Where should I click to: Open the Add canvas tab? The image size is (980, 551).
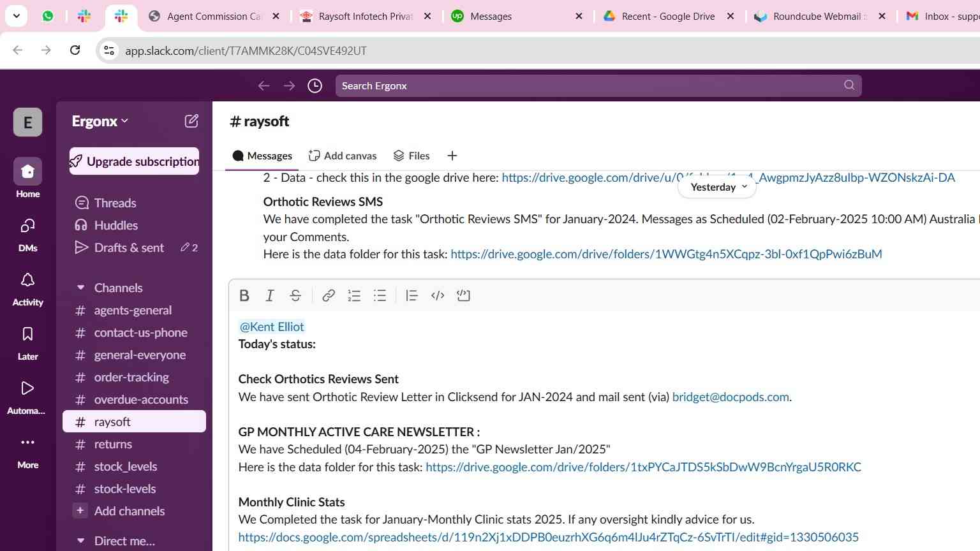[x=343, y=156]
